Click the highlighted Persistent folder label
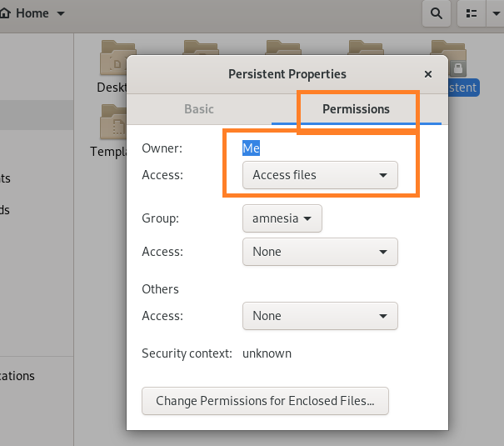504x446 pixels. point(463,88)
